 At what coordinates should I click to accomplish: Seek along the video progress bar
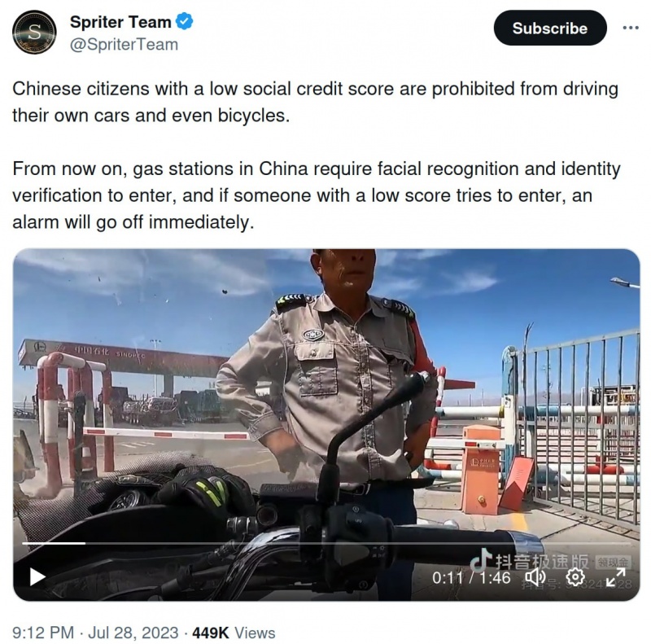click(326, 543)
